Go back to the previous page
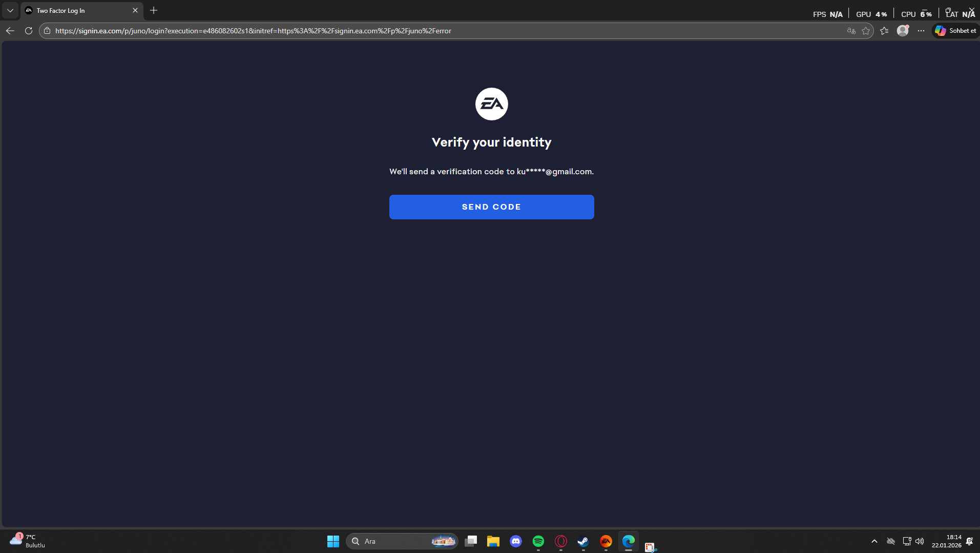 10,31
